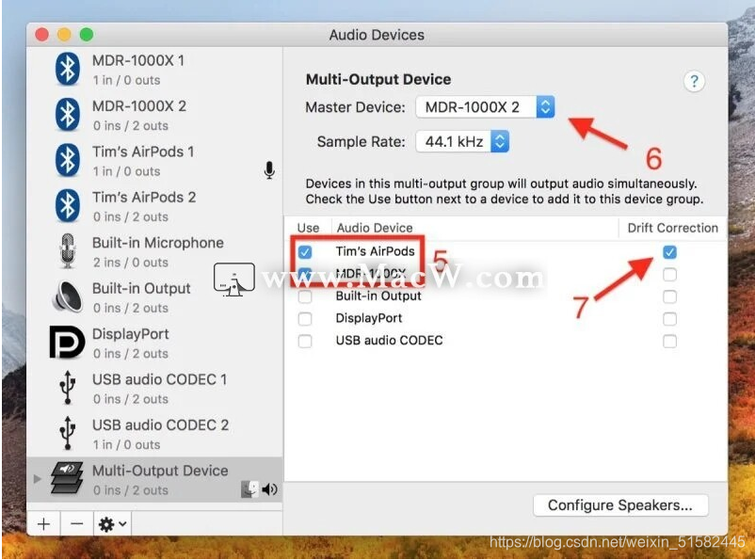Remove selected device with minus button

[76, 524]
